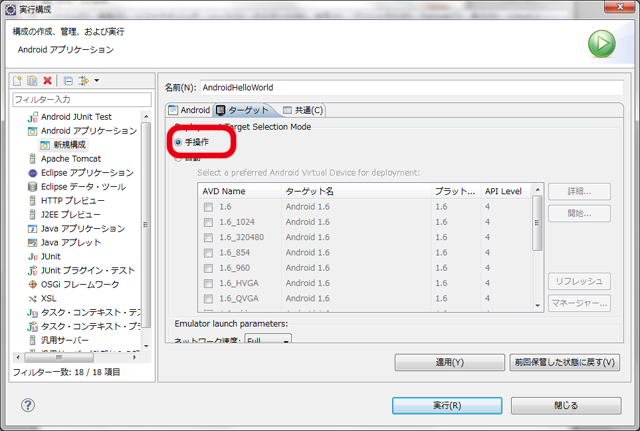Viewport: 640px width, 431px height.
Task: Select Eclipse データ・ツール item
Action: coord(83,187)
